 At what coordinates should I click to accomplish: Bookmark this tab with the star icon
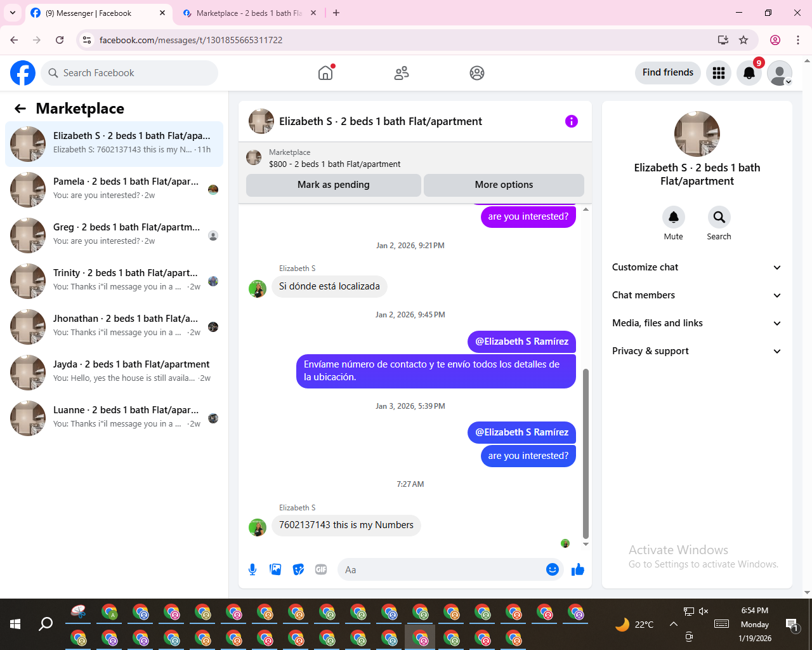tap(743, 40)
